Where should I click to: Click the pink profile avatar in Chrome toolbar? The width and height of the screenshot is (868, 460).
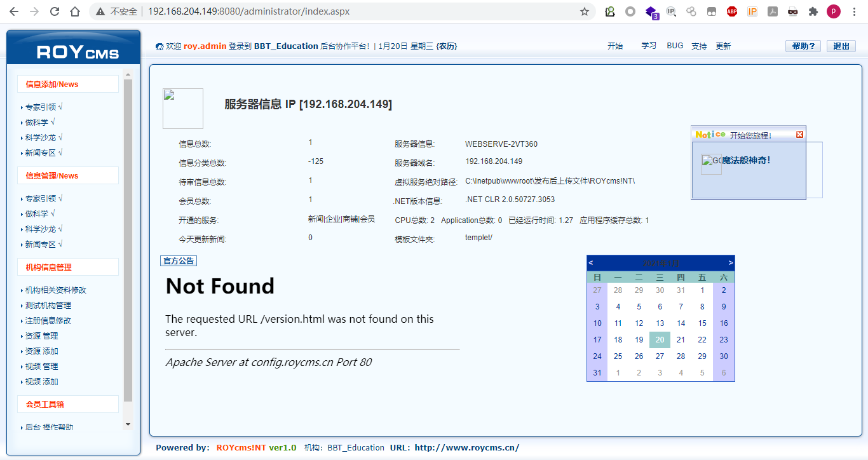click(x=833, y=11)
